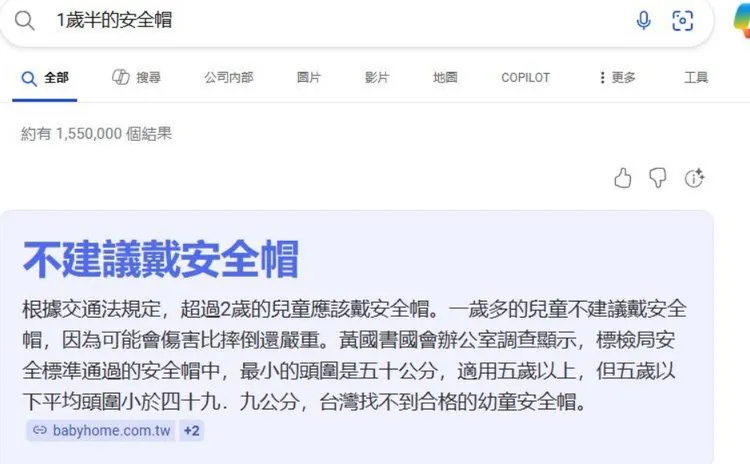Open the COPILOT tab
Image resolution: width=750 pixels, height=464 pixels.
pyautogui.click(x=525, y=77)
